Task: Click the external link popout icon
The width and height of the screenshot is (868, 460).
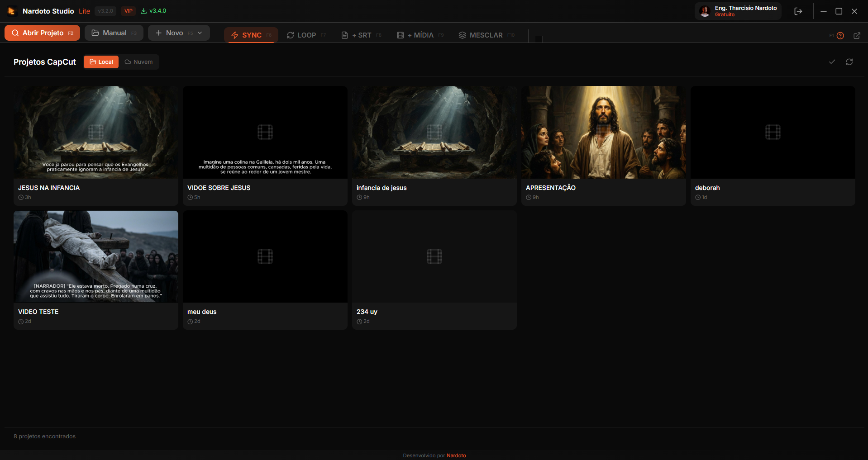Action: point(857,36)
